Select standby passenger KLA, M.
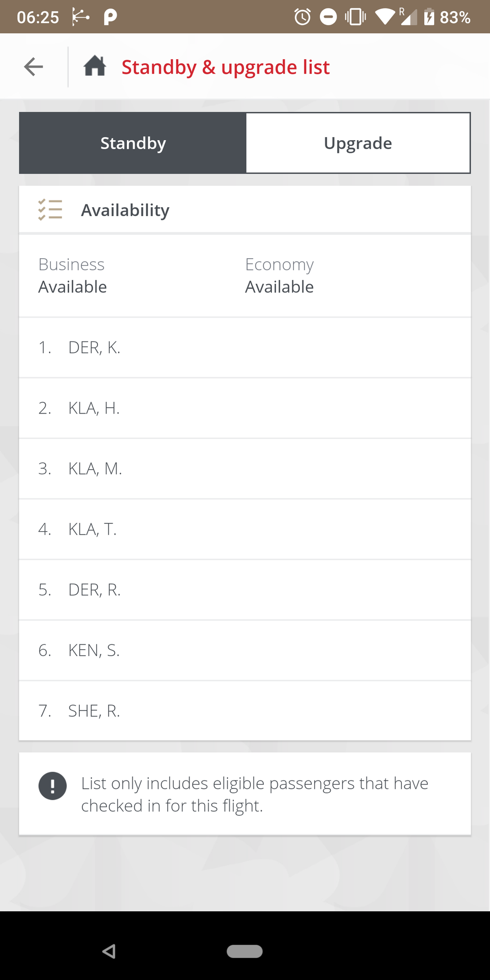The image size is (490, 980). (x=245, y=469)
